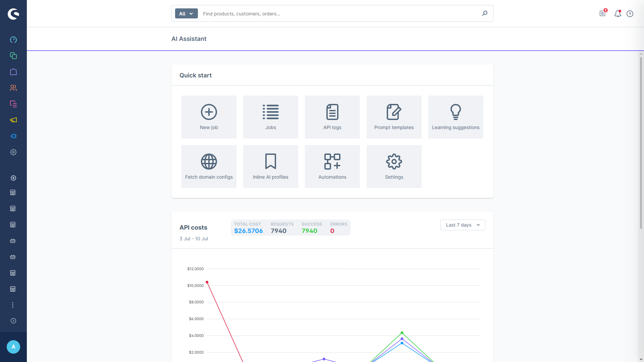Open the Fetch domain configs globe tile
Viewport: 644px width, 362px height.
click(x=209, y=167)
